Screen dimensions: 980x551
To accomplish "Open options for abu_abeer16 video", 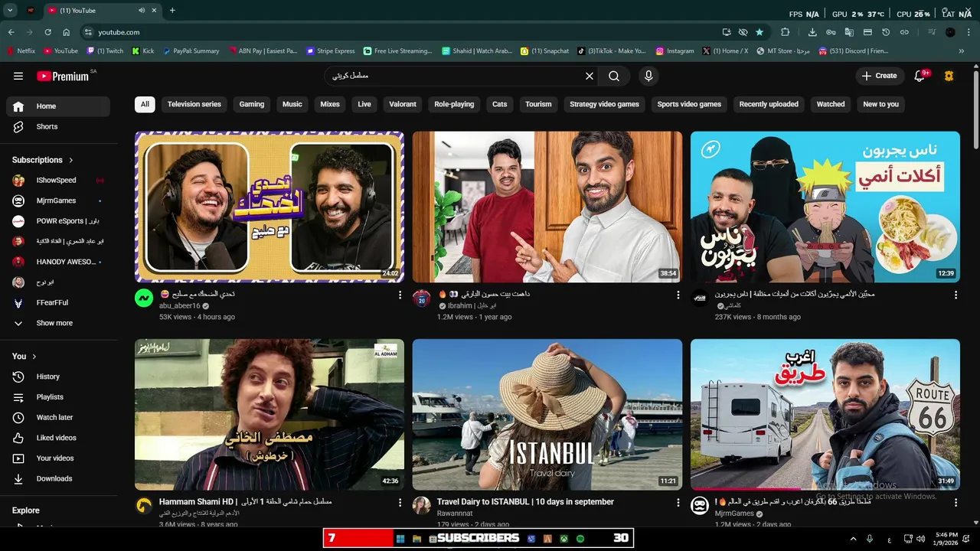I will pos(400,295).
